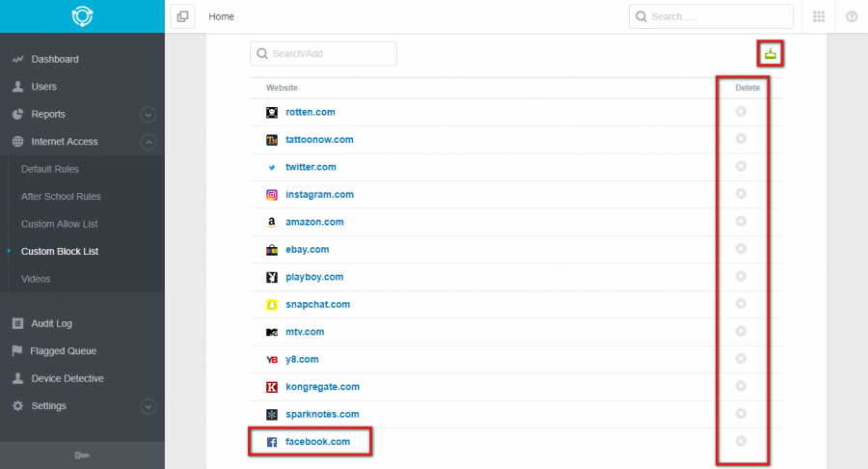Focus the top Search field

coord(711,16)
